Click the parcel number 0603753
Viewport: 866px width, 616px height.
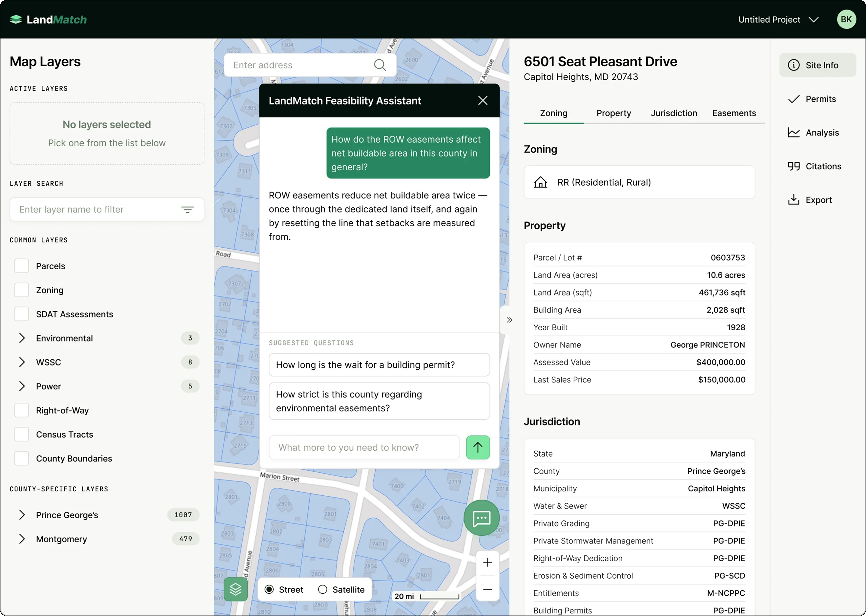[728, 257]
